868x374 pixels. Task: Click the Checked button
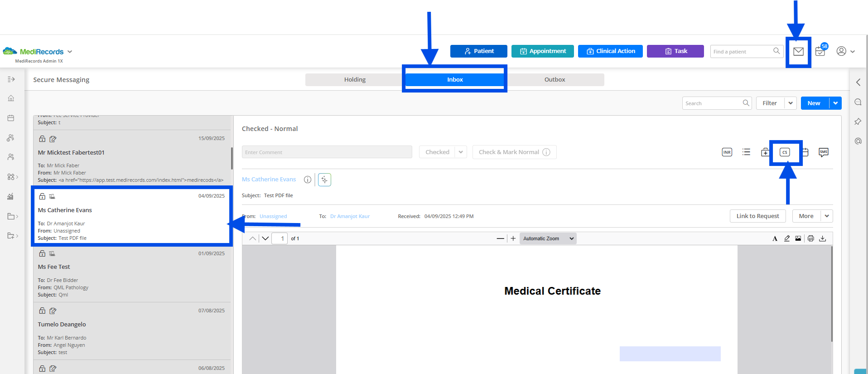click(437, 152)
